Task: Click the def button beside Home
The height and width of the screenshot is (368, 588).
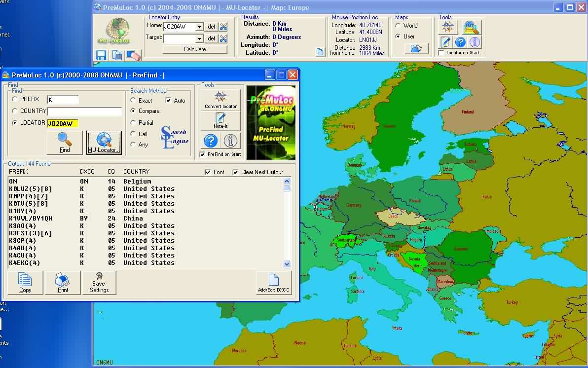Action: (211, 27)
